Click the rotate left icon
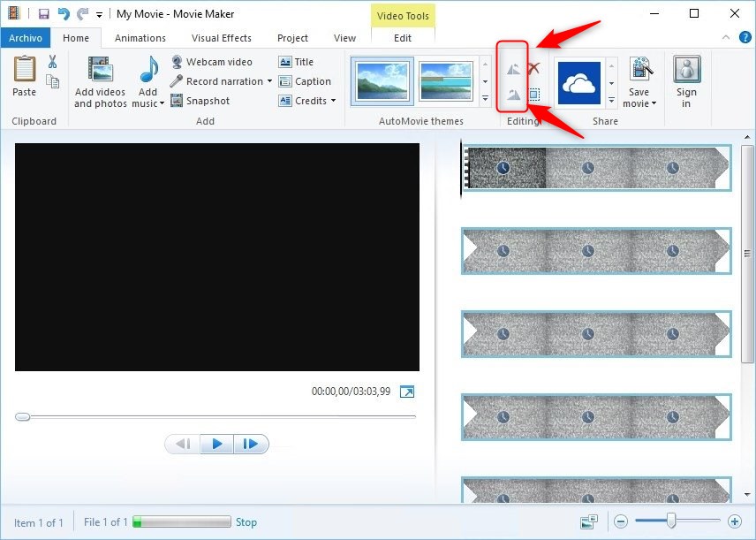The image size is (756, 540). tap(512, 68)
